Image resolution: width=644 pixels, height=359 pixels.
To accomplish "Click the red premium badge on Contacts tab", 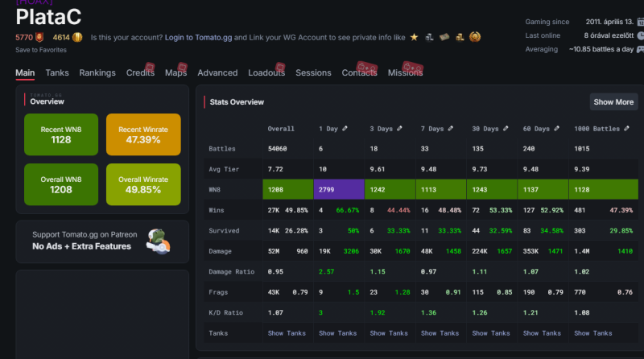I will pyautogui.click(x=367, y=67).
